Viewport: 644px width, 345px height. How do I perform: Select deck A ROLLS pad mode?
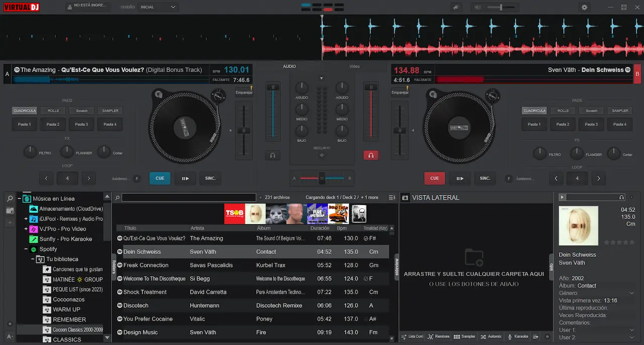[x=53, y=111]
